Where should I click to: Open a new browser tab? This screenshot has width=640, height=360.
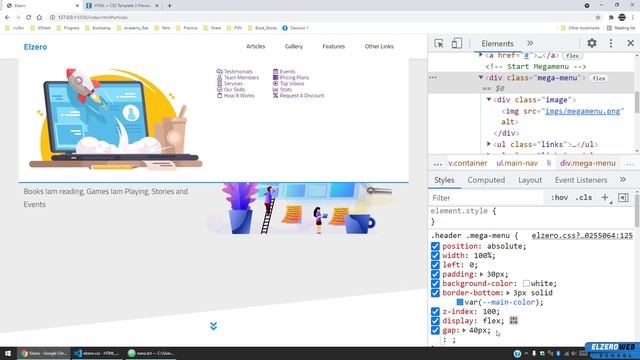[x=169, y=6]
